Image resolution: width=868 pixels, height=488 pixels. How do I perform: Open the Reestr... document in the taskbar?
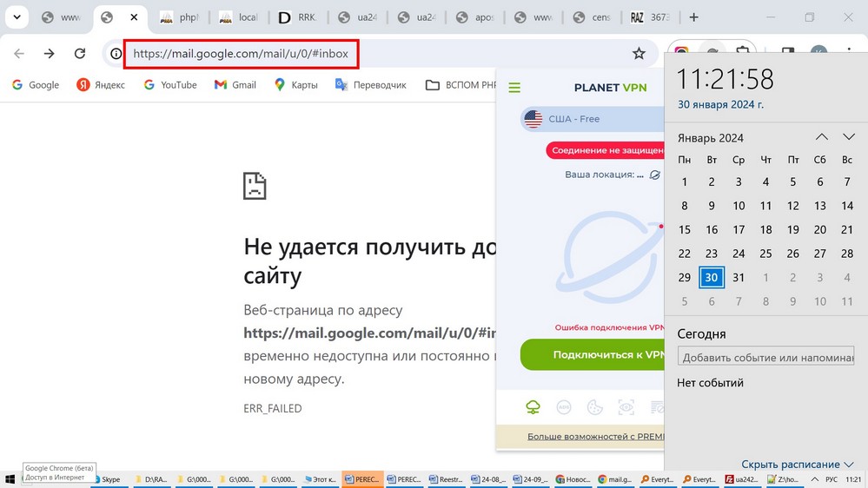click(447, 479)
